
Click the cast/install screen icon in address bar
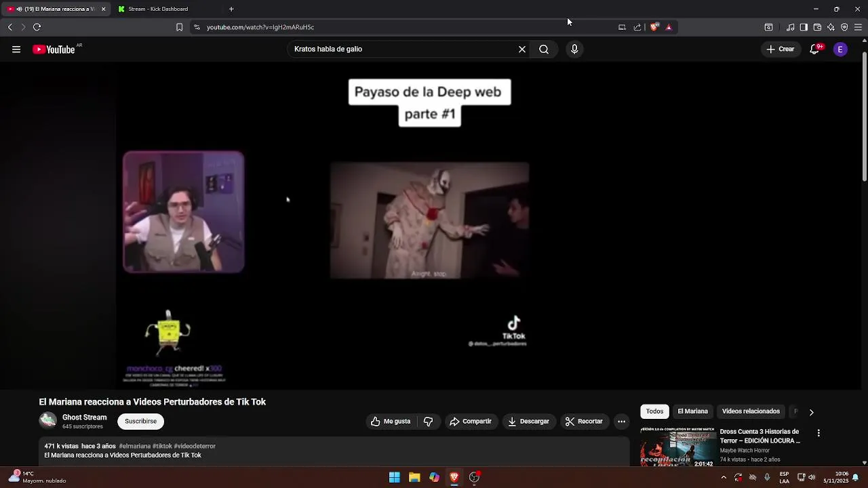coord(622,27)
